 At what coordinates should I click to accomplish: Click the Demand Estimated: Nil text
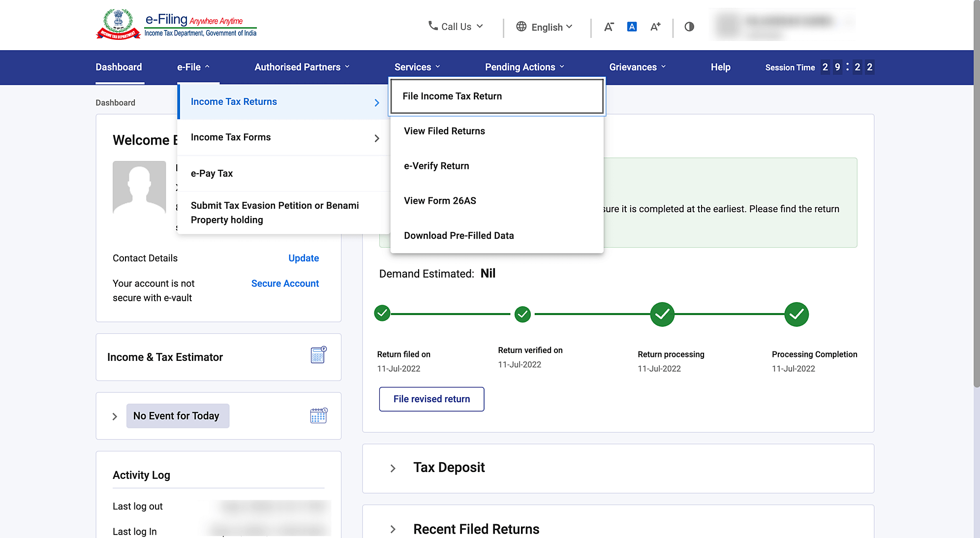pos(437,274)
